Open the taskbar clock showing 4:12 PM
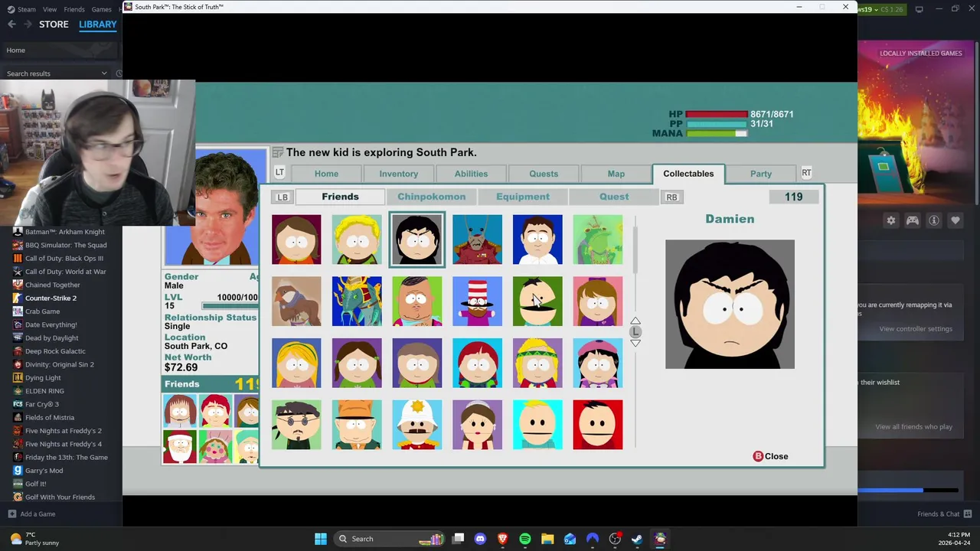The image size is (980, 551). 955,539
